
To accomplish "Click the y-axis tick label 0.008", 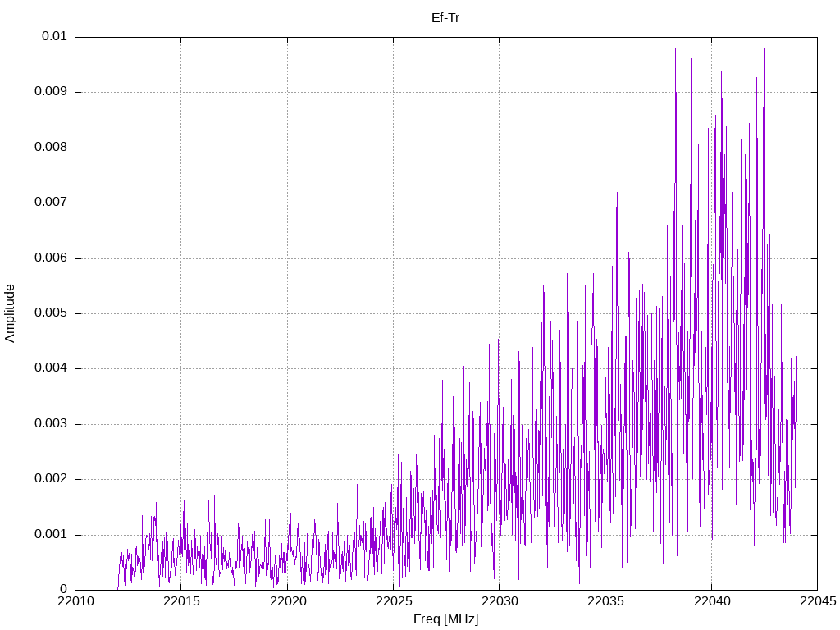I will (x=51, y=148).
